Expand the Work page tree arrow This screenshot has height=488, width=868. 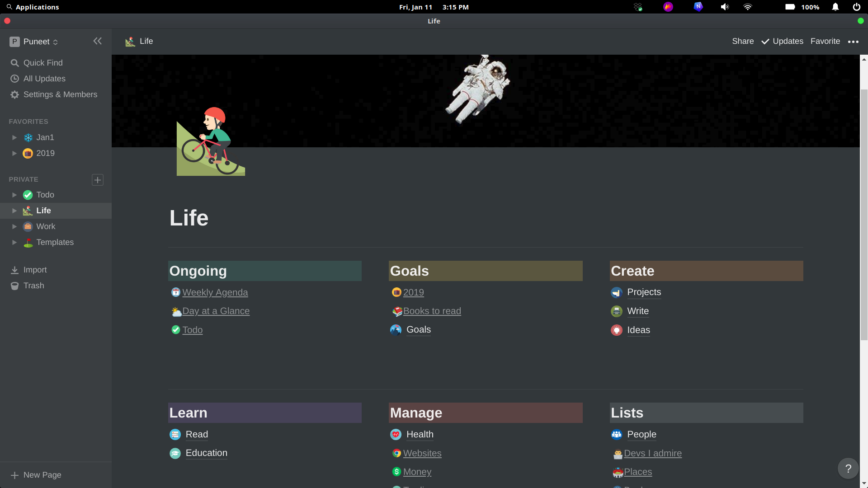pyautogui.click(x=14, y=226)
